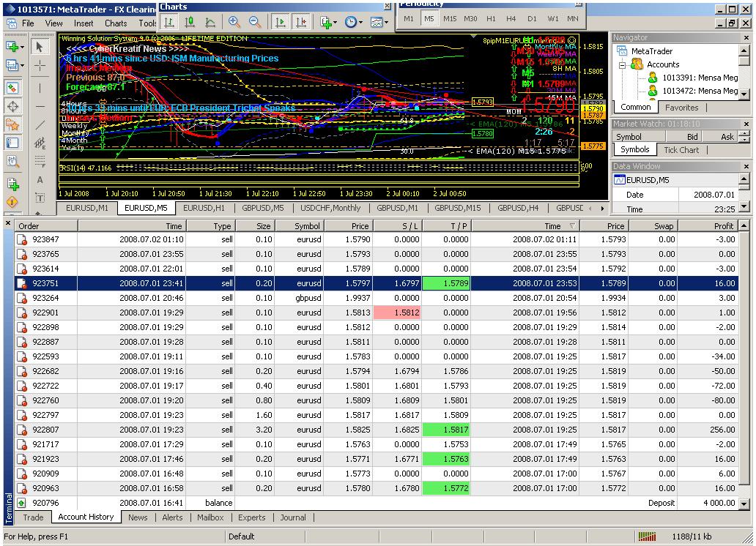Image resolution: width=756 pixels, height=546 pixels.
Task: Zoom out on the chart
Action: pos(255,22)
